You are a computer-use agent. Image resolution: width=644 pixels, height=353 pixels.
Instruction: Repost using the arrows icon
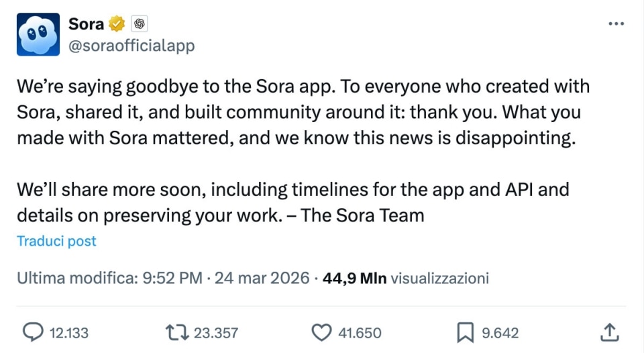coord(176,332)
